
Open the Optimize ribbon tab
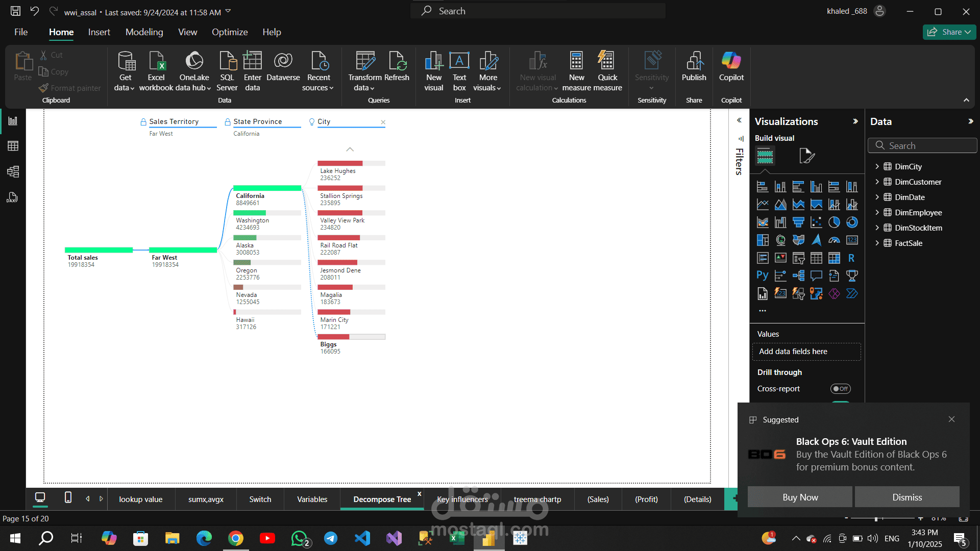[230, 32]
